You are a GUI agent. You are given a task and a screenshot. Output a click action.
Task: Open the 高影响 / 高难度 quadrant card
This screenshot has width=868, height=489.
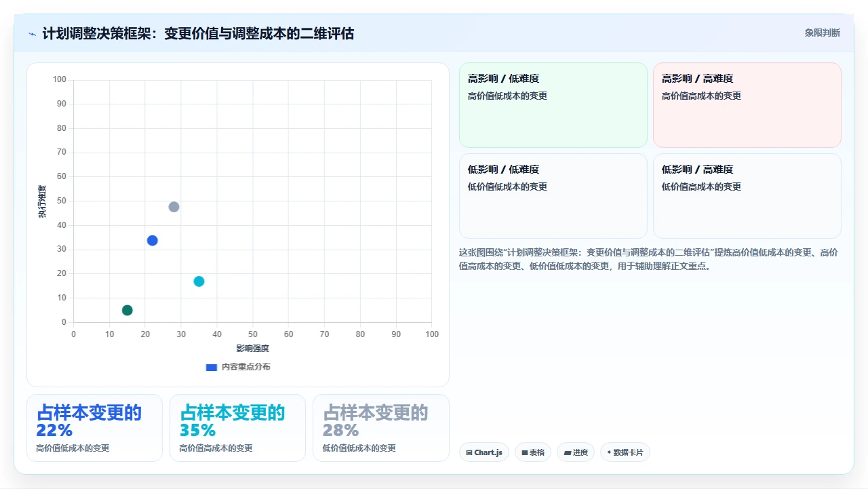click(747, 105)
